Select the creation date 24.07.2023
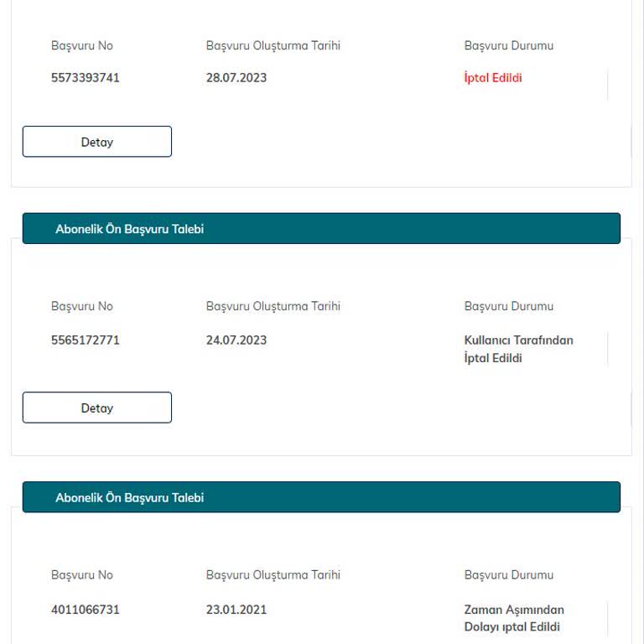Image resolution: width=644 pixels, height=644 pixels. [x=236, y=340]
